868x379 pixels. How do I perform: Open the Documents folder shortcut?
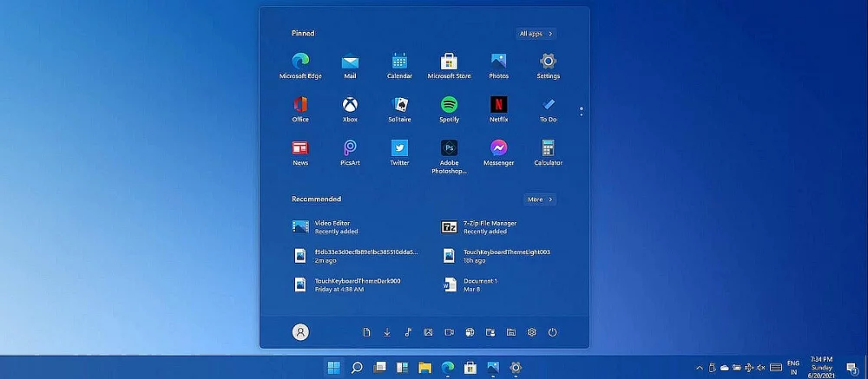[366, 332]
